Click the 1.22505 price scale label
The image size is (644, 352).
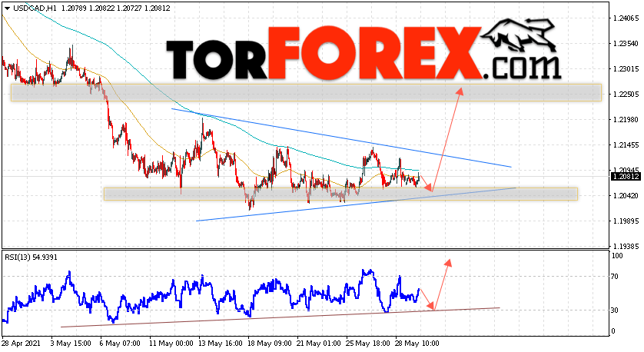(x=626, y=95)
